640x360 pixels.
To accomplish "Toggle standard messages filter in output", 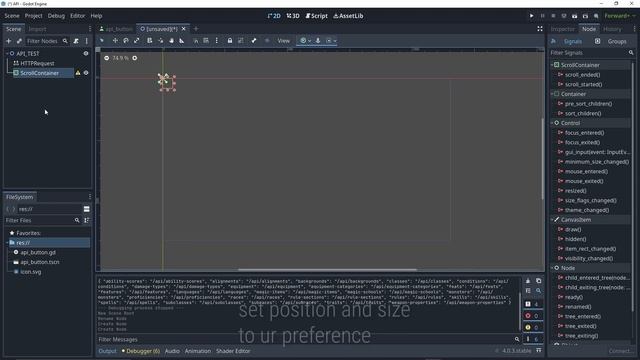I will coord(532,304).
